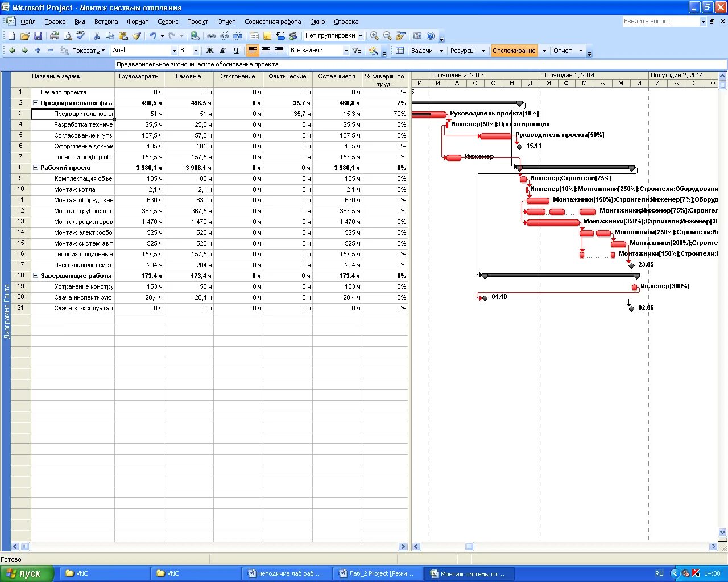
Task: Open Arial font name dropdown
Action: pos(174,51)
